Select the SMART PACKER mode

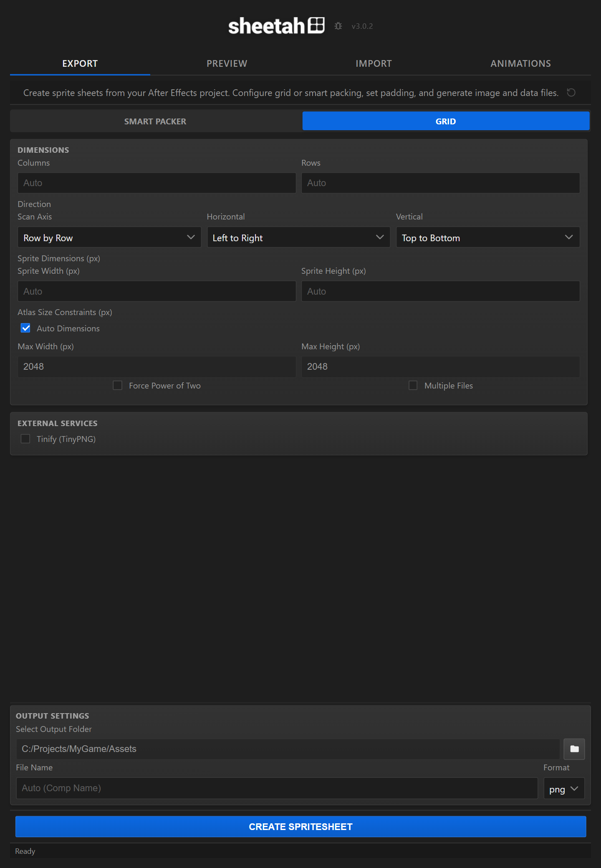[x=155, y=121]
